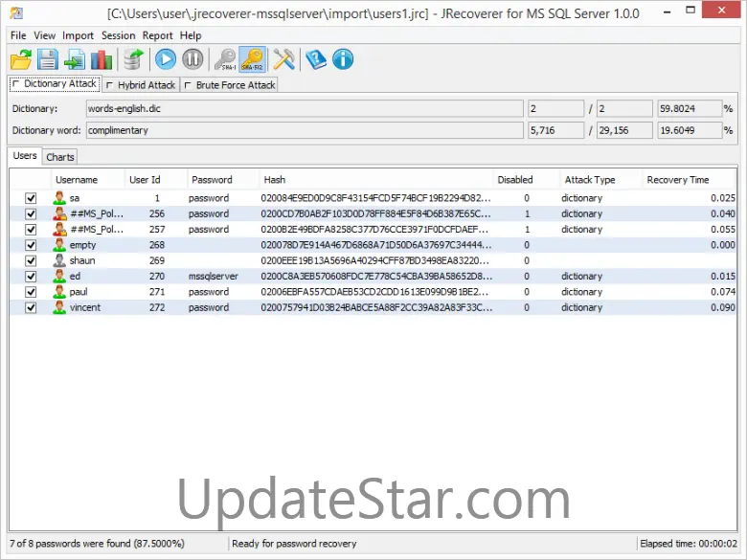Open the bar chart report icon
The image size is (747, 560).
pos(102,60)
